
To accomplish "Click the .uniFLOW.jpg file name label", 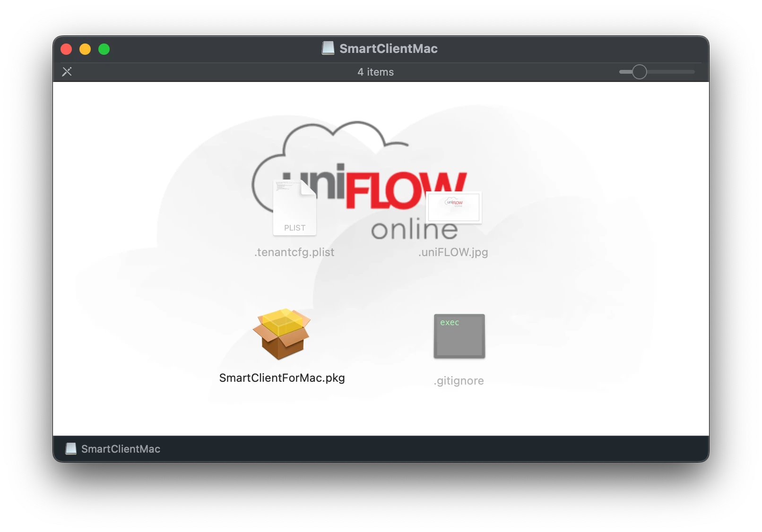I will pos(453,252).
